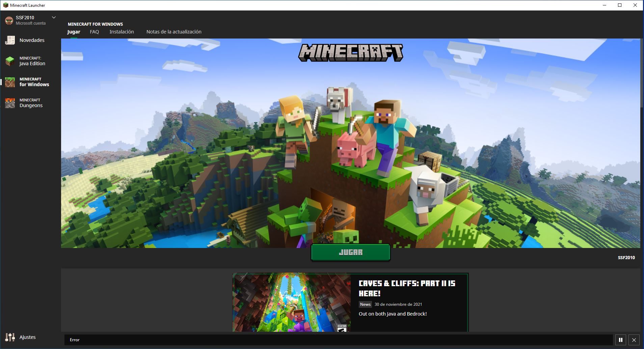Select Minecraft Dungeons label

31,103
